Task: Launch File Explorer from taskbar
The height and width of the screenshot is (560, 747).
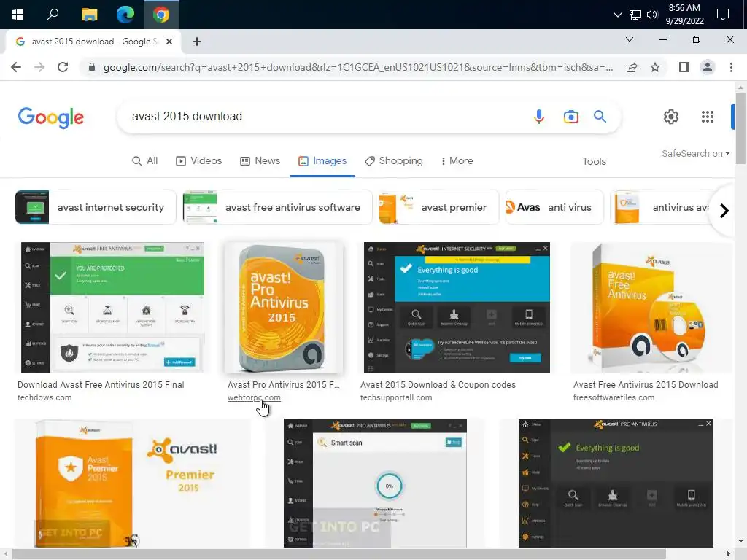Action: [x=89, y=15]
